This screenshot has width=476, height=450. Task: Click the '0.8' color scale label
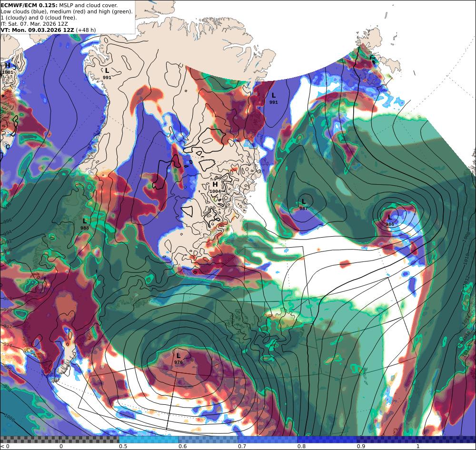click(x=301, y=446)
